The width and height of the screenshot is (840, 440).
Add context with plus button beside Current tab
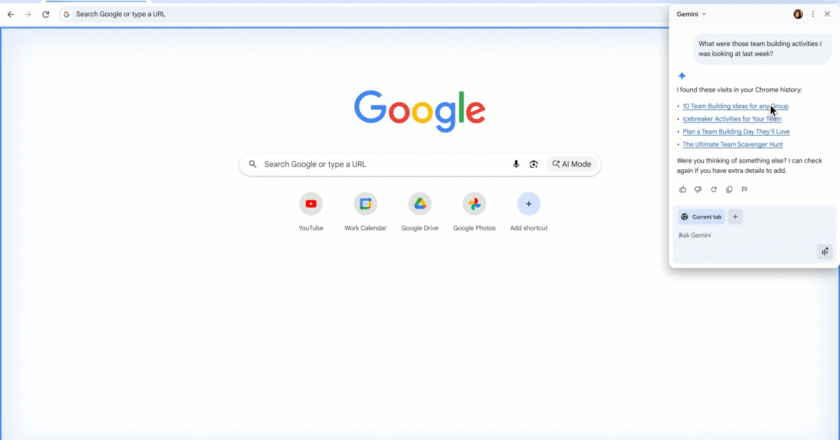tap(735, 217)
